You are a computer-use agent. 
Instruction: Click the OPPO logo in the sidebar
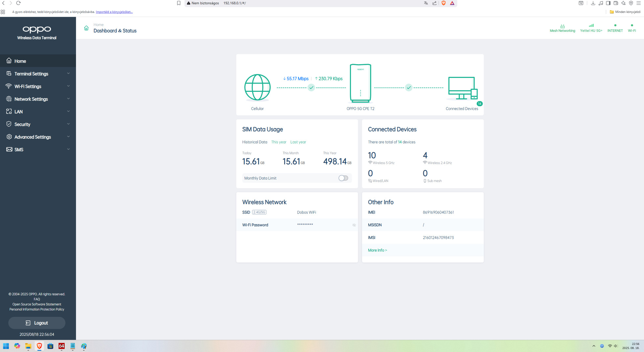[37, 29]
